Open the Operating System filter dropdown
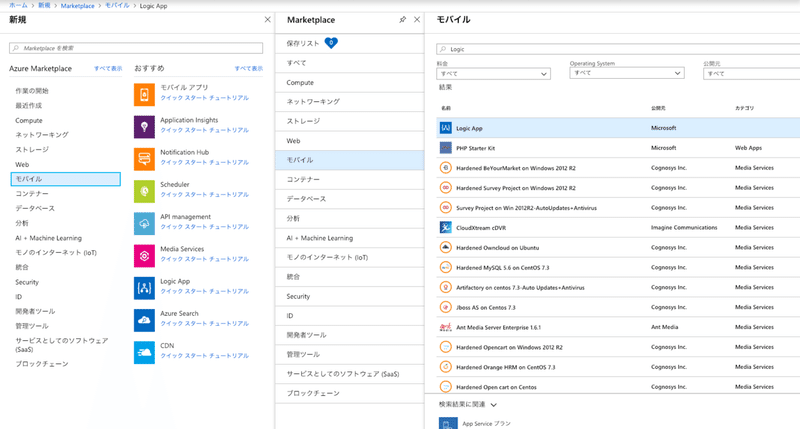 (628, 74)
